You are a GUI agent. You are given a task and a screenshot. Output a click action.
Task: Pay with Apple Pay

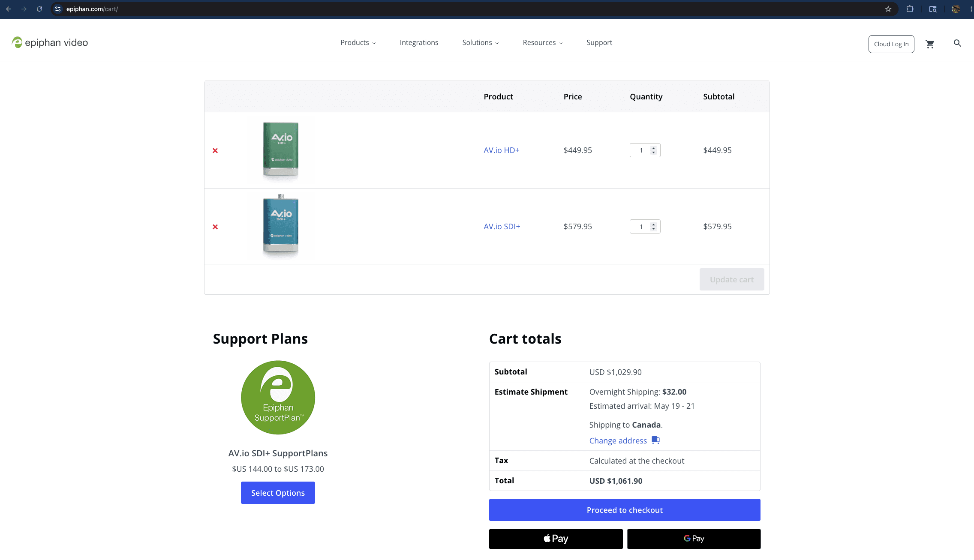click(x=556, y=539)
